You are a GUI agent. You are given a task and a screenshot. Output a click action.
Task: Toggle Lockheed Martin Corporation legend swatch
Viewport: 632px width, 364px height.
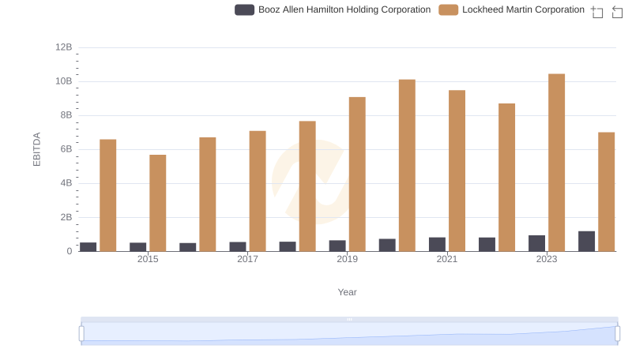[448, 9]
